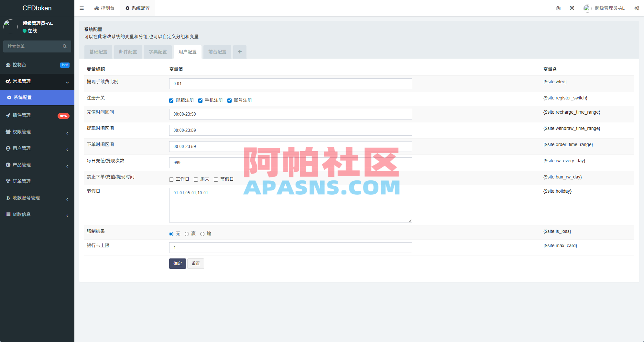Screen dimensions: 644x342
Task: Click the 系统配置 gear icon in sidebar
Action: (9, 97)
